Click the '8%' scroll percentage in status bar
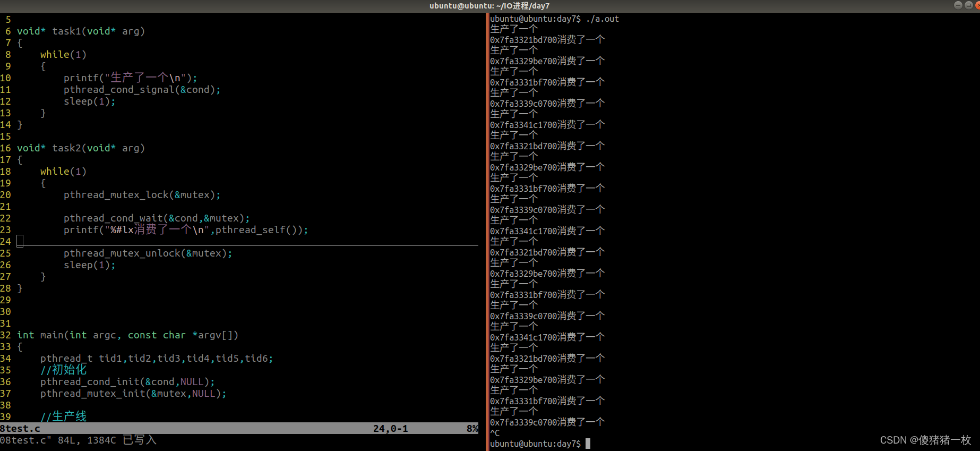Viewport: 980px width, 451px height. point(472,429)
